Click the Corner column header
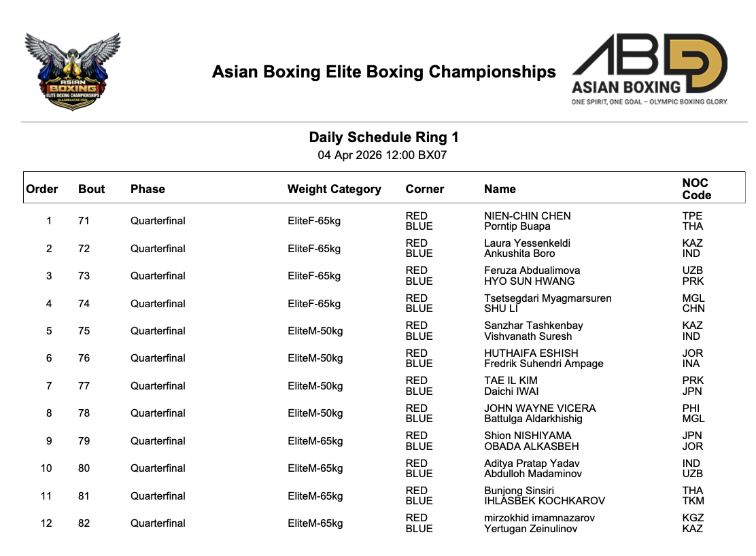Screen dimensions: 756x556 (424, 189)
